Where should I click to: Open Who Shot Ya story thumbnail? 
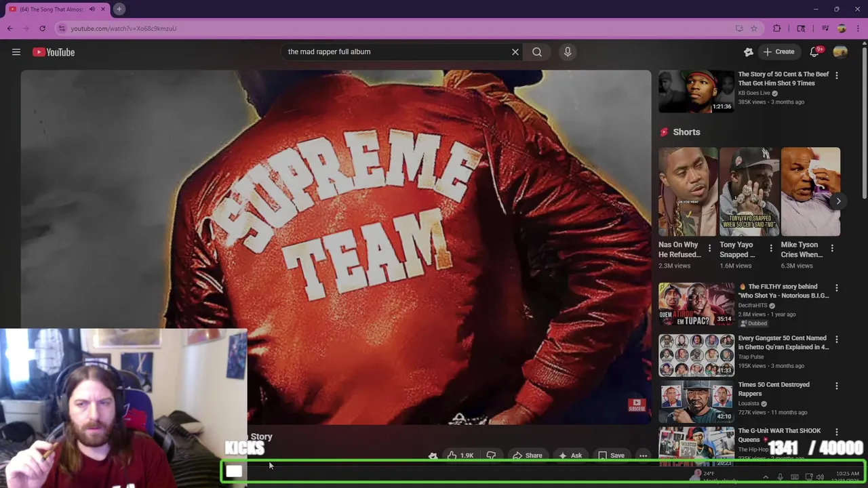[696, 304]
